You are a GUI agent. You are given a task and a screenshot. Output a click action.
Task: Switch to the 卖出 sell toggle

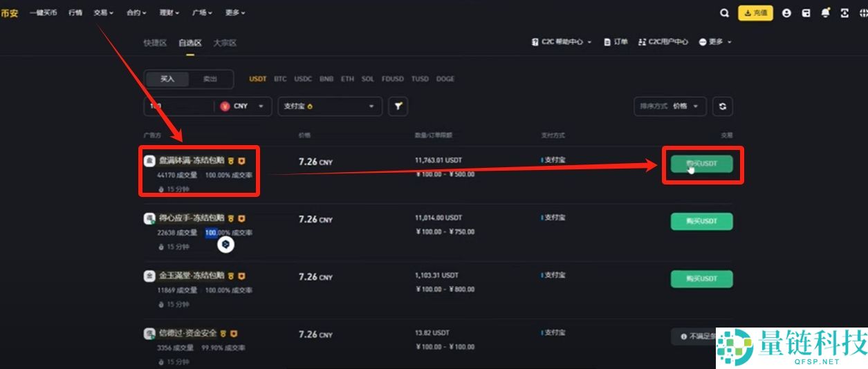(210, 79)
